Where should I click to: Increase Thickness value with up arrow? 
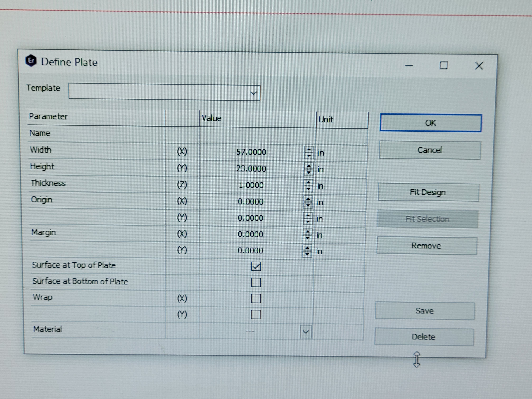[308, 182]
